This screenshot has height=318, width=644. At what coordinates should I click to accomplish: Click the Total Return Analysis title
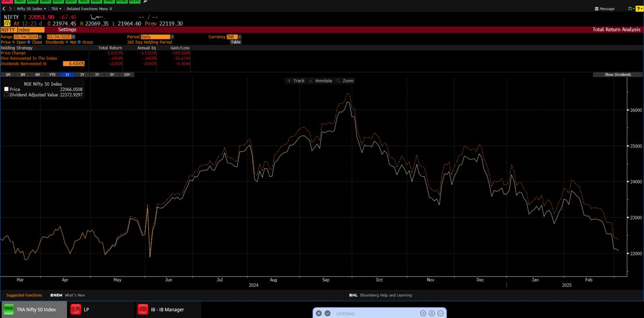pyautogui.click(x=617, y=30)
